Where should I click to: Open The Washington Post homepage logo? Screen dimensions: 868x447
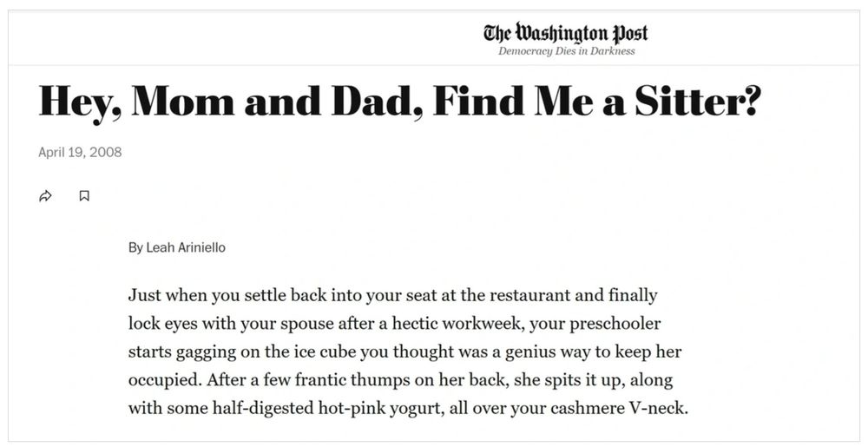tap(565, 33)
